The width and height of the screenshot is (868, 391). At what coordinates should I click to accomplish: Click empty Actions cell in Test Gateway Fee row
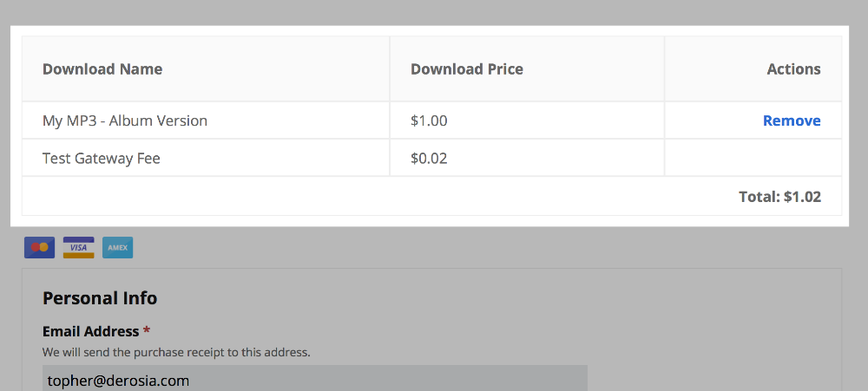[753, 159]
